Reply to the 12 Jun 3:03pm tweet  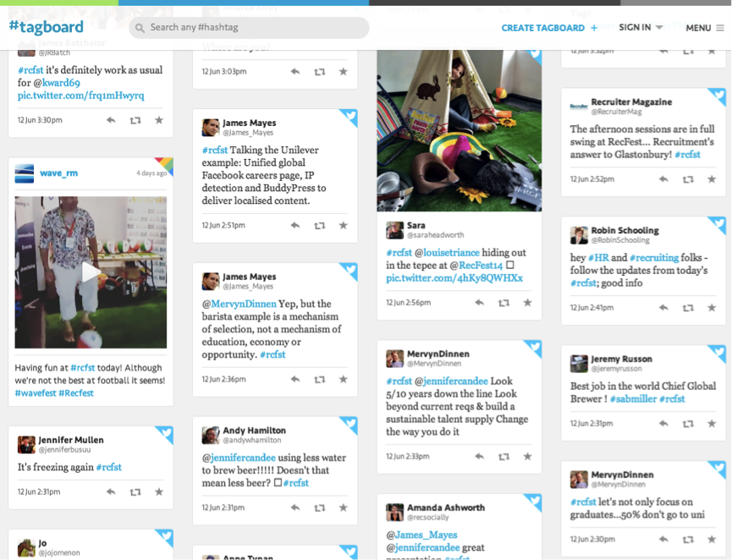pos(295,71)
